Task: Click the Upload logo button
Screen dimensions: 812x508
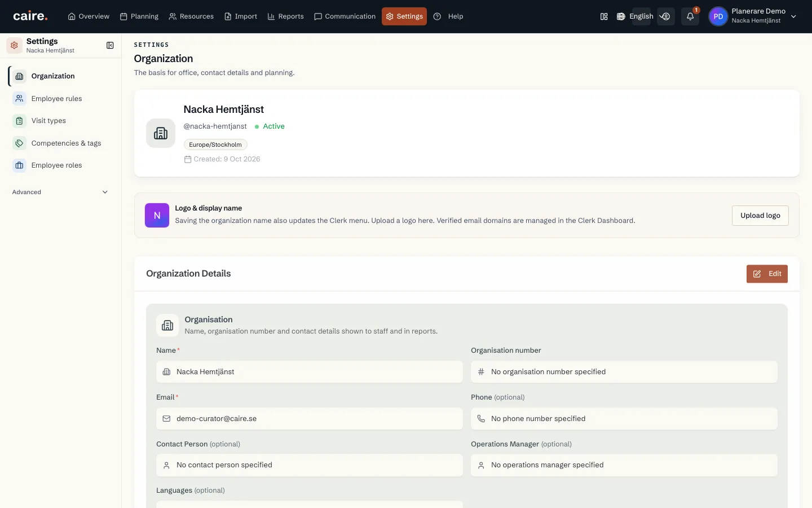Action: coord(760,216)
